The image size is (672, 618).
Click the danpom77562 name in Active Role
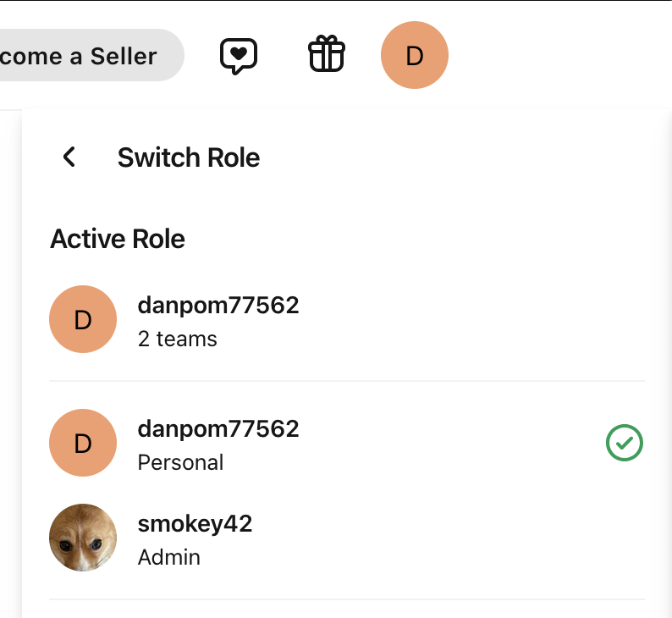(218, 305)
